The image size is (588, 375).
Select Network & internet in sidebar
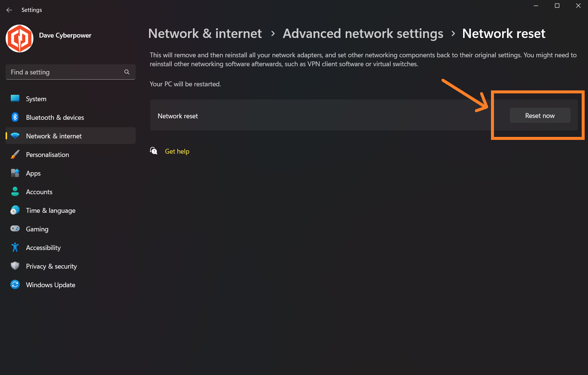tap(71, 136)
